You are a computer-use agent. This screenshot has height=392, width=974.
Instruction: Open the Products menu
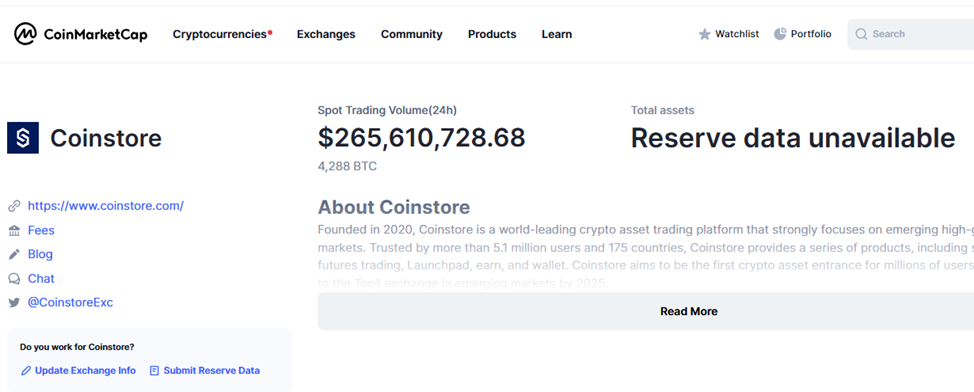point(492,34)
